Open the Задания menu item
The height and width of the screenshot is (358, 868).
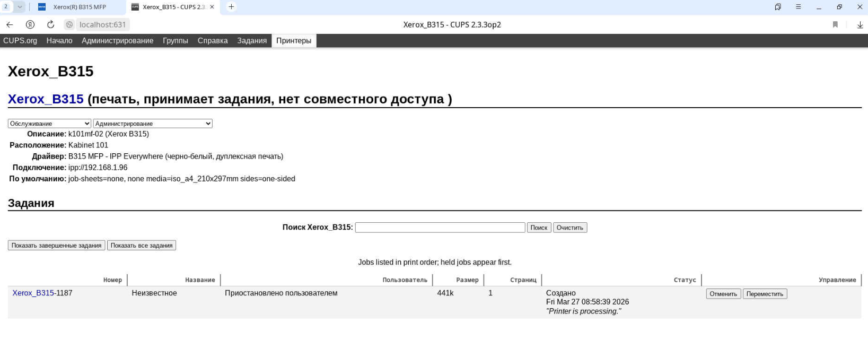pyautogui.click(x=252, y=41)
